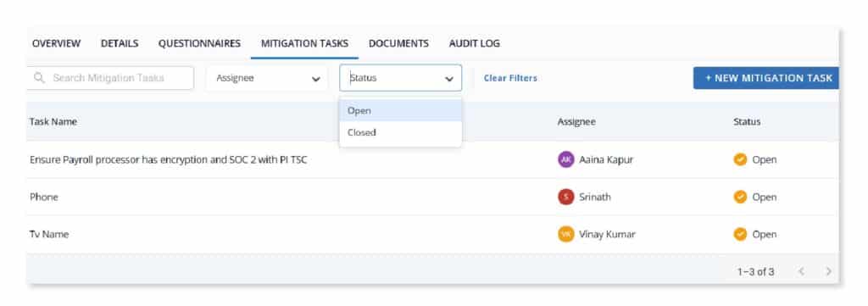Click the Task Name column header
Viewport: 868px width, 306px height.
[53, 122]
